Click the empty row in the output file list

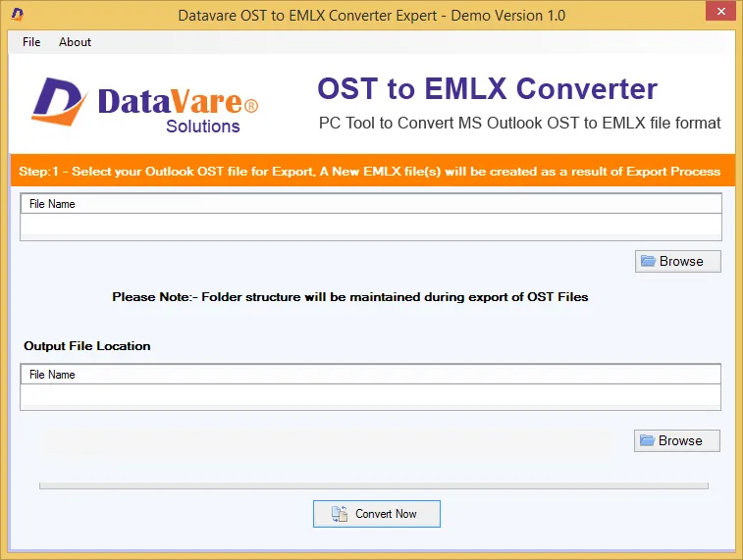coord(371,395)
